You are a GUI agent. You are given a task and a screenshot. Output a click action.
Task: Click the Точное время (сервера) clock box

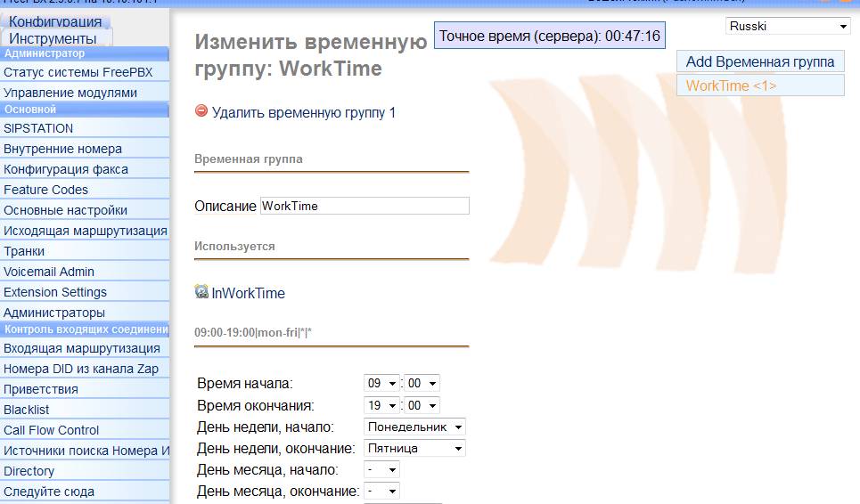(550, 36)
